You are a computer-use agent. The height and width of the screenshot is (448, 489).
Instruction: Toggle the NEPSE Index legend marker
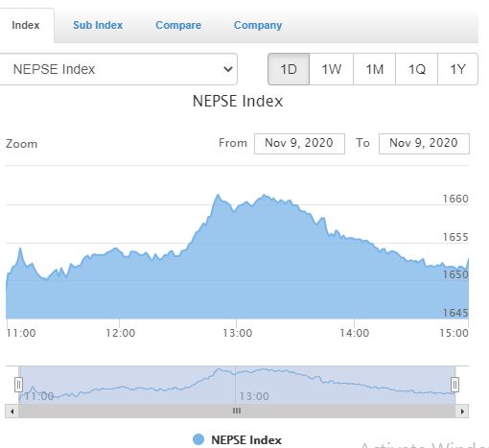coord(198,439)
